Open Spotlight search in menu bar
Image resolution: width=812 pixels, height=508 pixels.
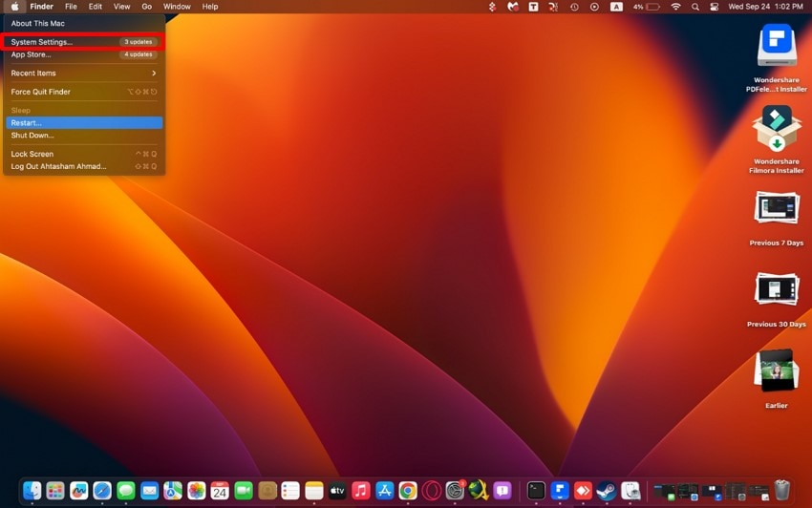tap(694, 7)
